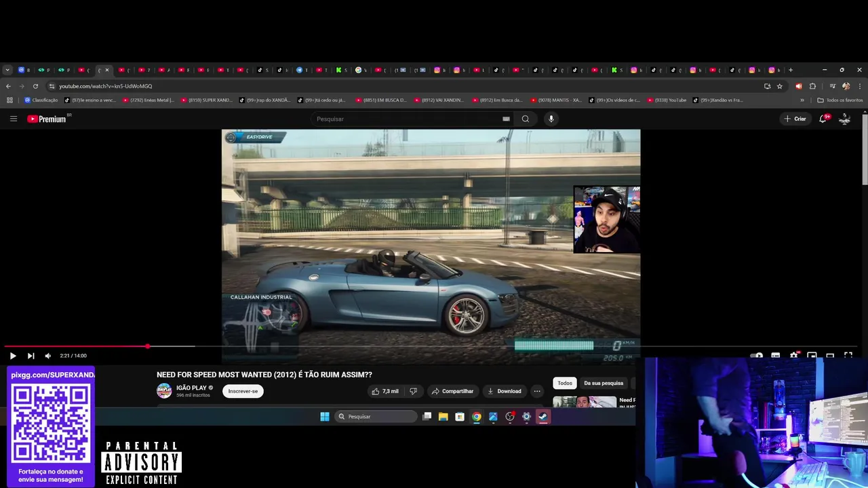Open IGÃO PLAY channel name link

191,388
